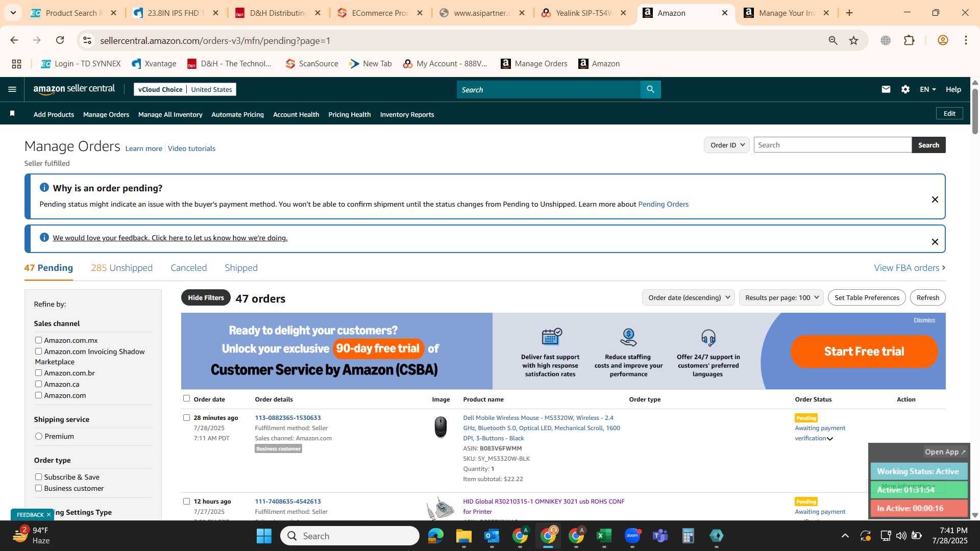Open Excel from the taskbar
980x551 pixels.
pos(604,536)
